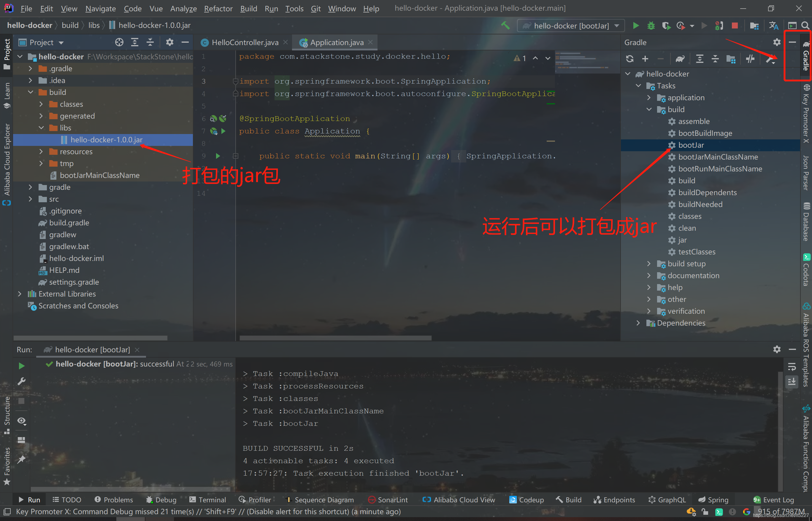Toggle Gradle offline mode button
The width and height of the screenshot is (812, 521).
[750, 59]
